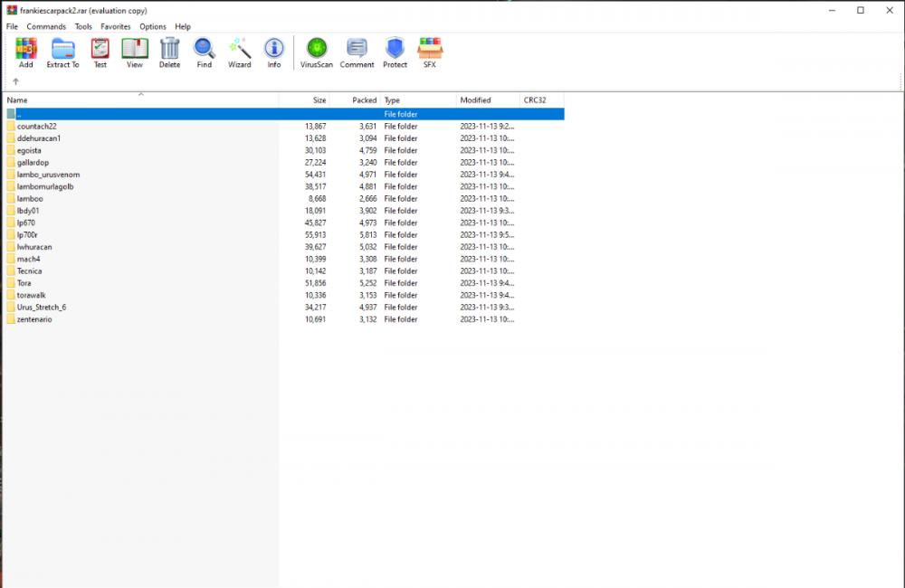Select the Urus_Stretch_6 folder
This screenshot has width=905, height=588.
tap(41, 308)
